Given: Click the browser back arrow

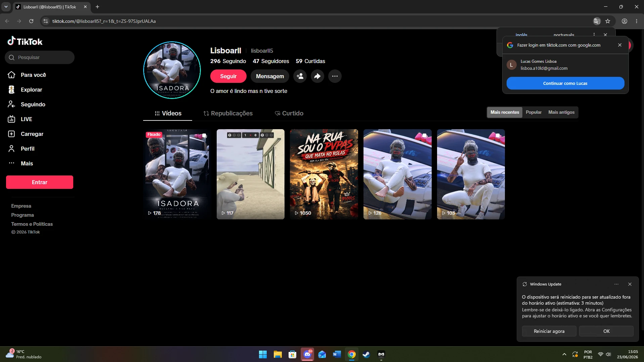Looking at the screenshot, I should click(x=7, y=21).
